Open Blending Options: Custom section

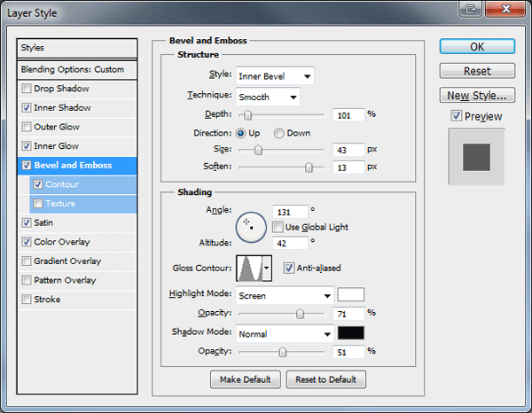[77, 70]
